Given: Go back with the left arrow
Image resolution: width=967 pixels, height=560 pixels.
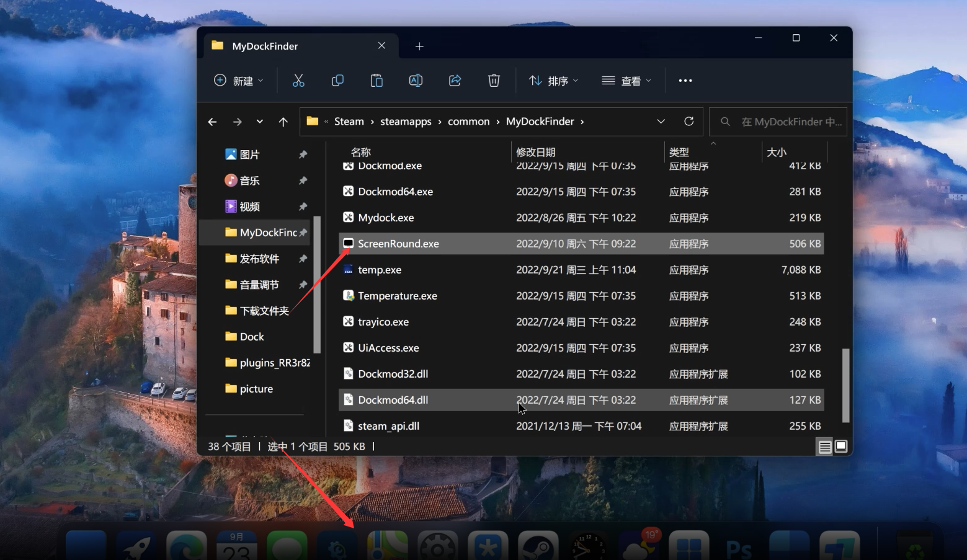Looking at the screenshot, I should tap(213, 122).
